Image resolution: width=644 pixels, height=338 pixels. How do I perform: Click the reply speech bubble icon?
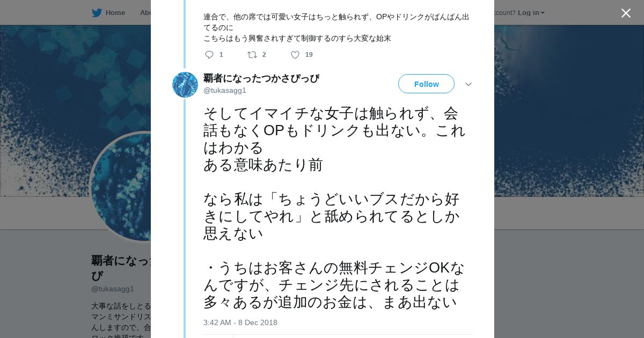(209, 55)
